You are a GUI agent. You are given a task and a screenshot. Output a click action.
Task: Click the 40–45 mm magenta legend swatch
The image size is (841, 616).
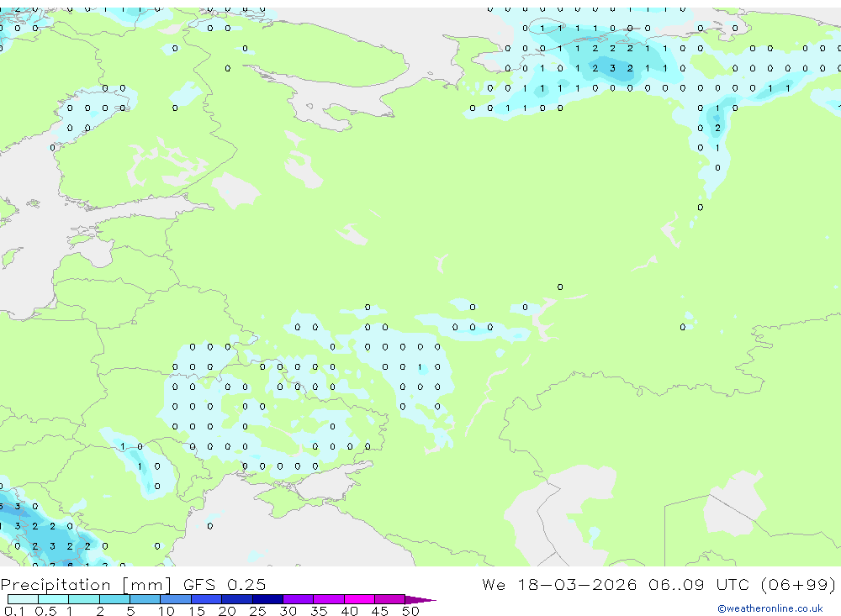[x=359, y=599]
